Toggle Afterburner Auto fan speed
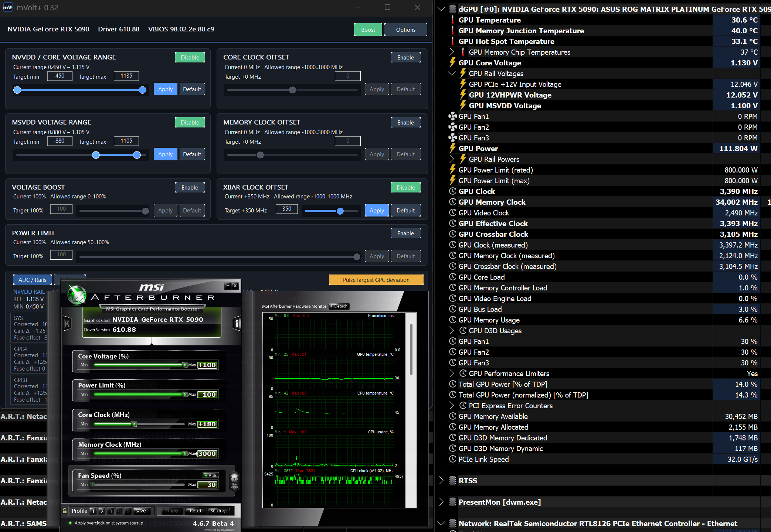Image resolution: width=771 pixels, height=532 pixels. (211, 475)
